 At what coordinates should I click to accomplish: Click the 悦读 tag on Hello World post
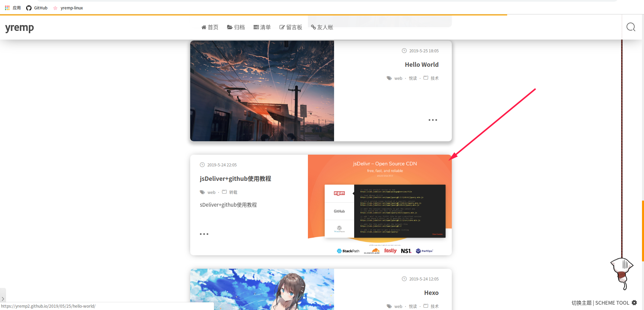coord(413,78)
